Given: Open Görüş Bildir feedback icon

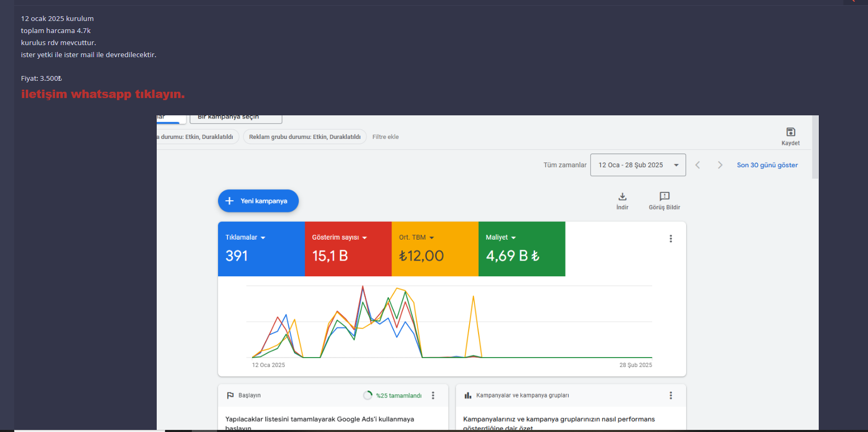Looking at the screenshot, I should [x=665, y=197].
